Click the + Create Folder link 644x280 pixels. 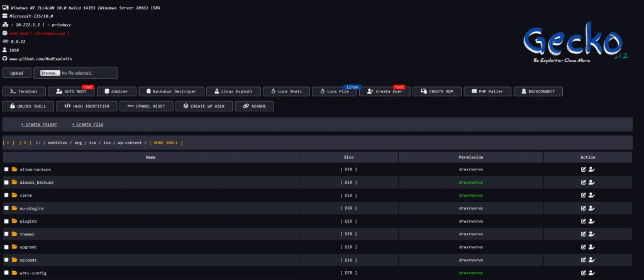pyautogui.click(x=39, y=125)
